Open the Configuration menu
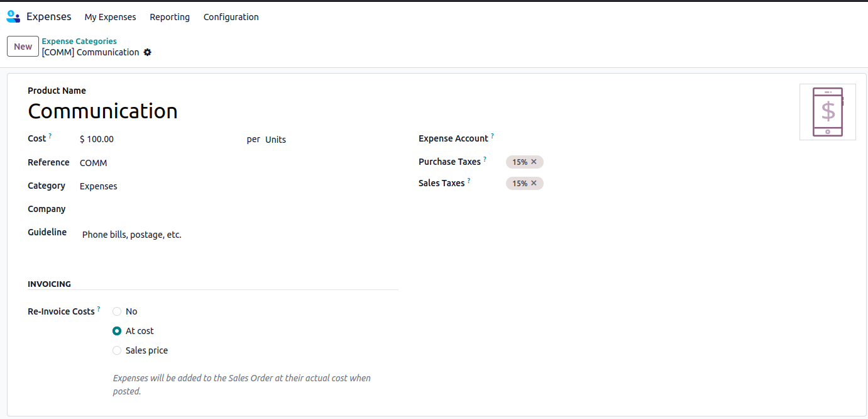 click(231, 17)
